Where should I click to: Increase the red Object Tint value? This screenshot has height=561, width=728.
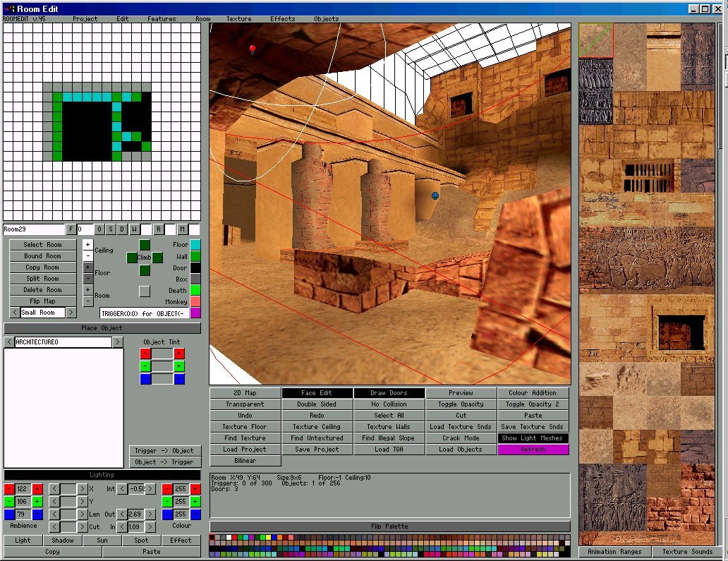(x=178, y=354)
